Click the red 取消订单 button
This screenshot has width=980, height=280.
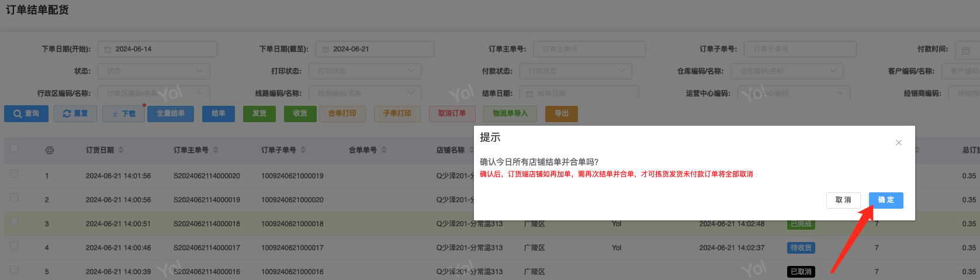(x=452, y=114)
